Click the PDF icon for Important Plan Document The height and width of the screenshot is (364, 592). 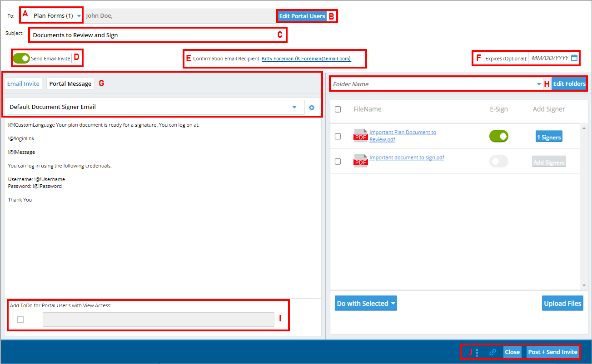(360, 136)
